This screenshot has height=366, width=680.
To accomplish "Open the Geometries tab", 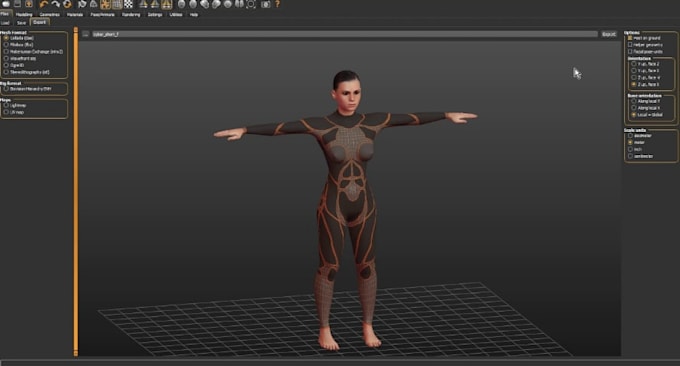I will pos(49,14).
